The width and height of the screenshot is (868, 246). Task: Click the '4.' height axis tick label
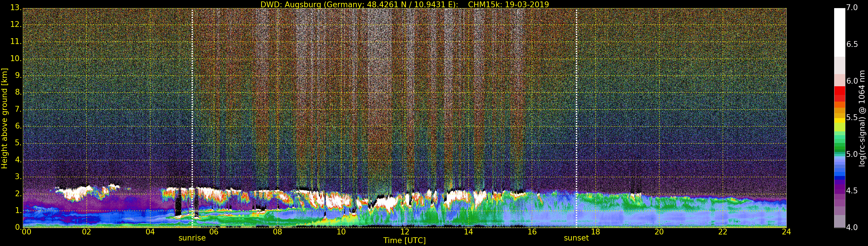18,160
